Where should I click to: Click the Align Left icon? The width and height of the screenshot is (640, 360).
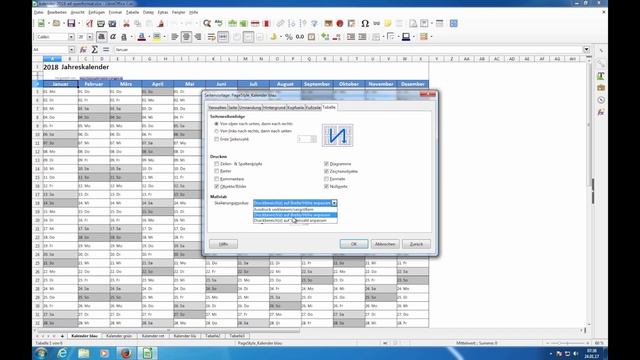(x=175, y=37)
